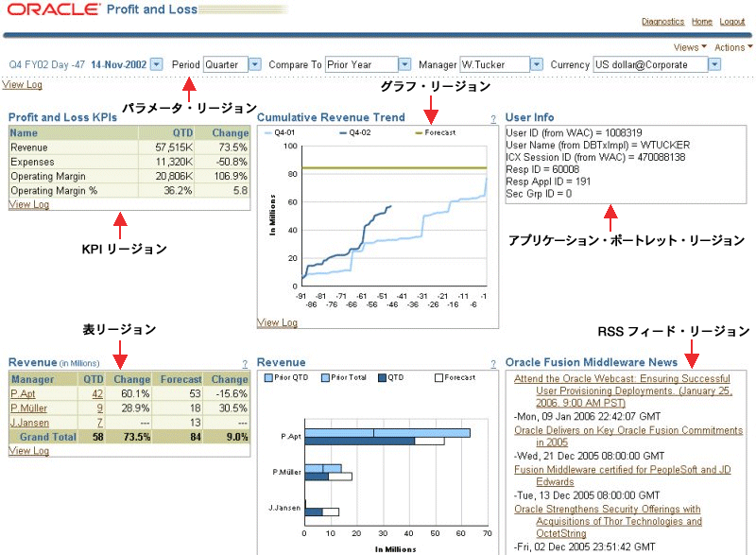Screen dimensions: 756x555
Task: Open manager P.Müller link
Action: coord(29,408)
